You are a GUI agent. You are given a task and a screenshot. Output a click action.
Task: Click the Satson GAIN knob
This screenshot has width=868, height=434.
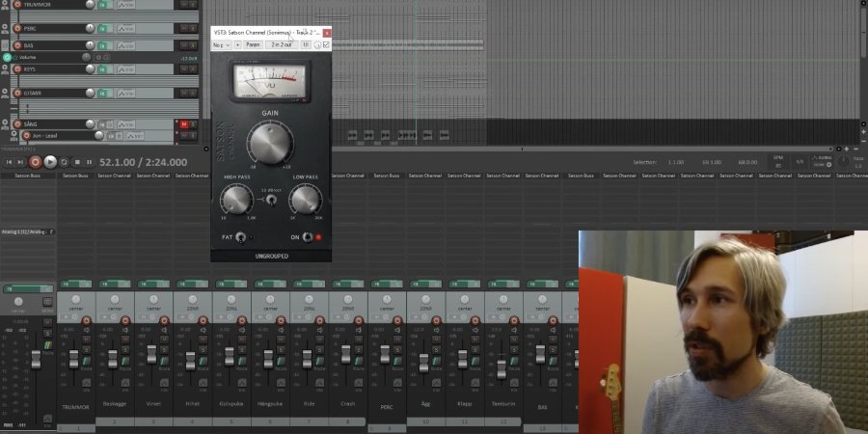tap(270, 143)
